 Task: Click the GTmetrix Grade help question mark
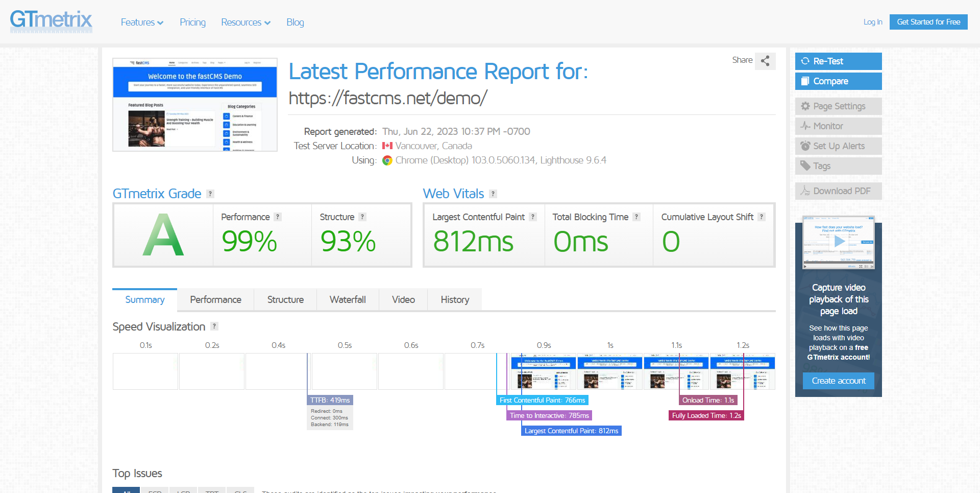(x=210, y=194)
